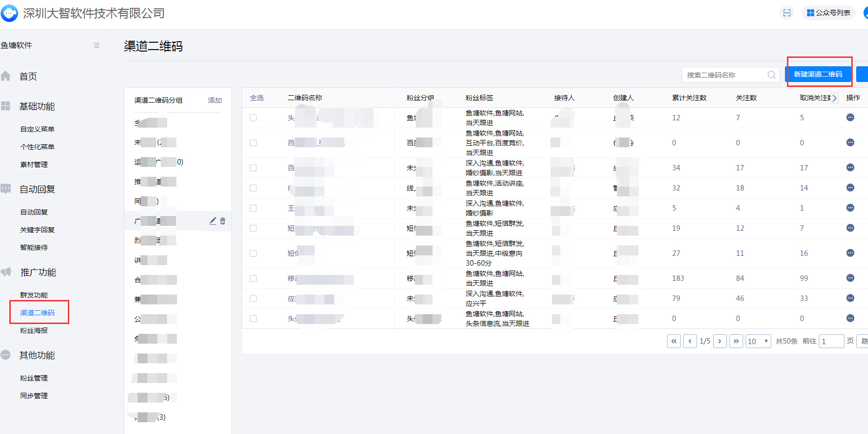Delete selected group with trash icon

[223, 221]
